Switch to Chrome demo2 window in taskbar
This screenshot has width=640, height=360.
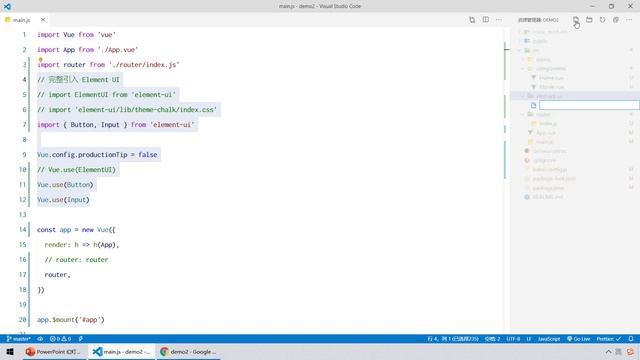[189, 352]
